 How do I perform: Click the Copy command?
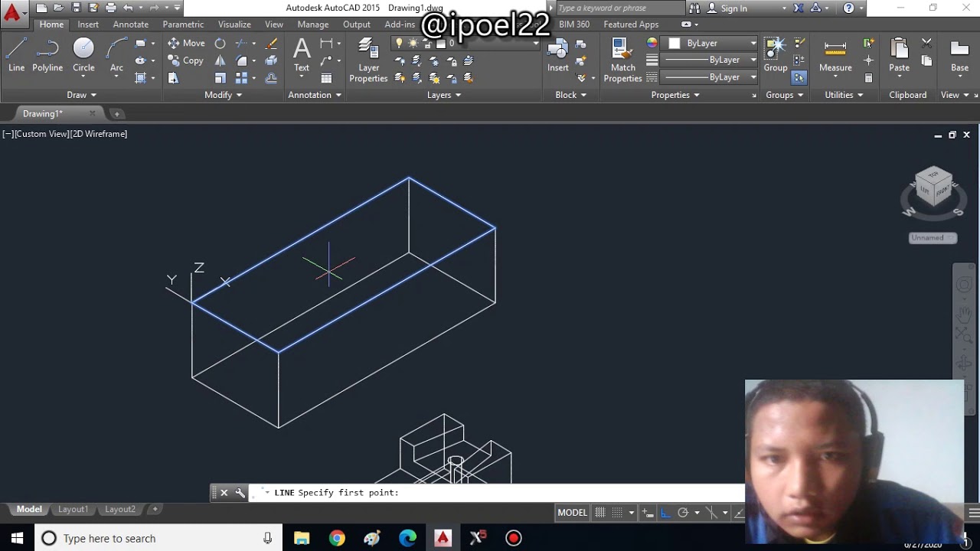pos(185,60)
